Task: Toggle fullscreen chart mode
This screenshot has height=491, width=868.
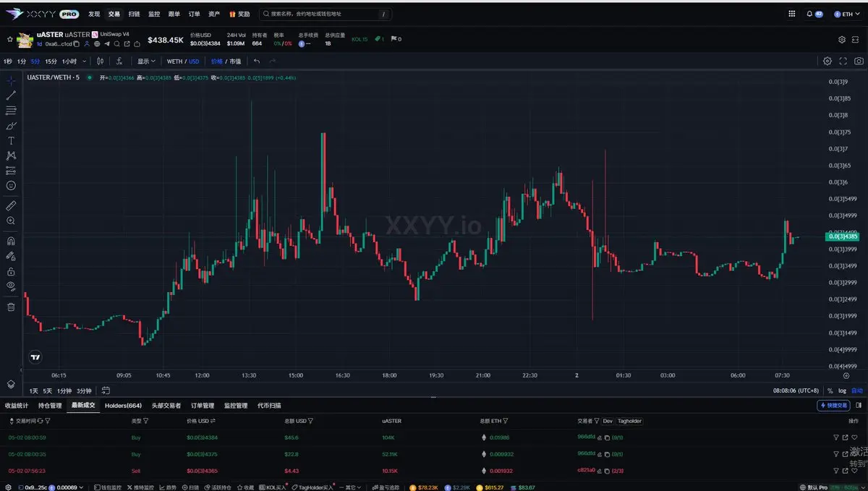Action: (843, 61)
